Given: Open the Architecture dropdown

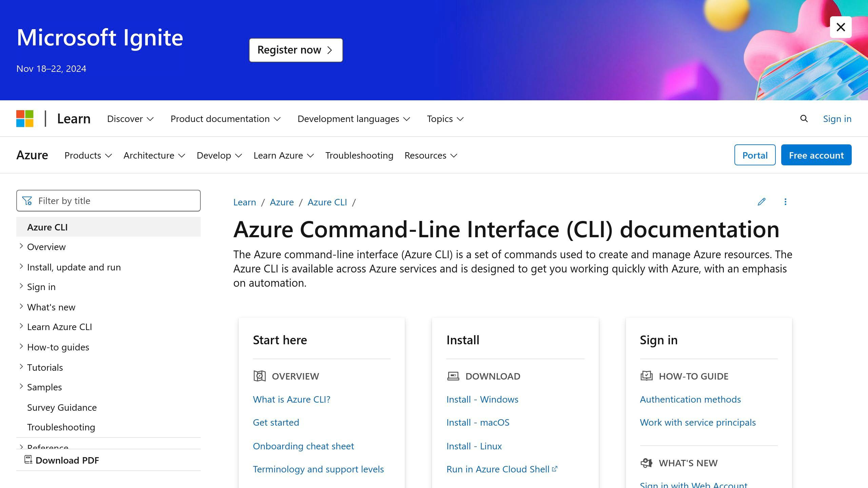Looking at the screenshot, I should (154, 155).
